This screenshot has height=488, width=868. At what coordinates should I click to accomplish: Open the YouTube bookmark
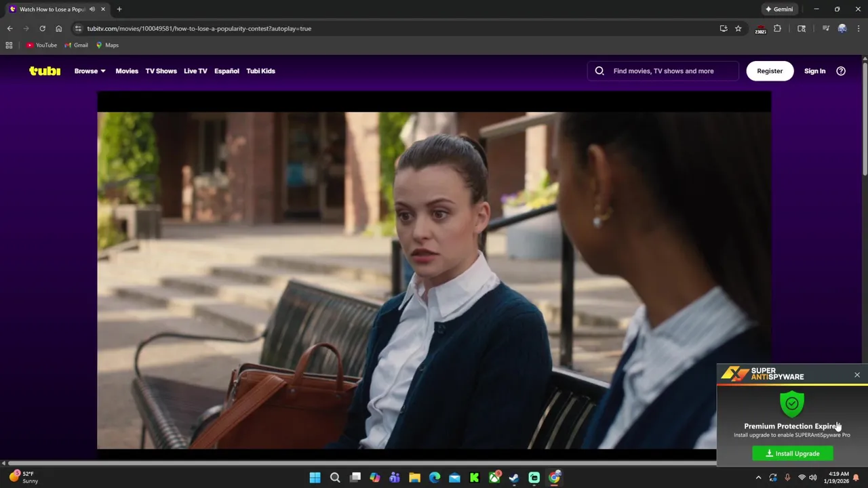coord(41,45)
